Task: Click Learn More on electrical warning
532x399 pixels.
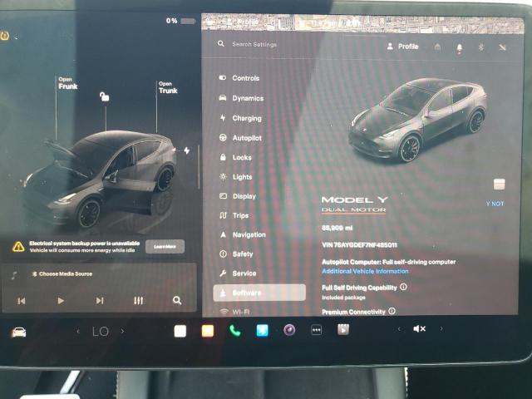Action: click(x=165, y=247)
